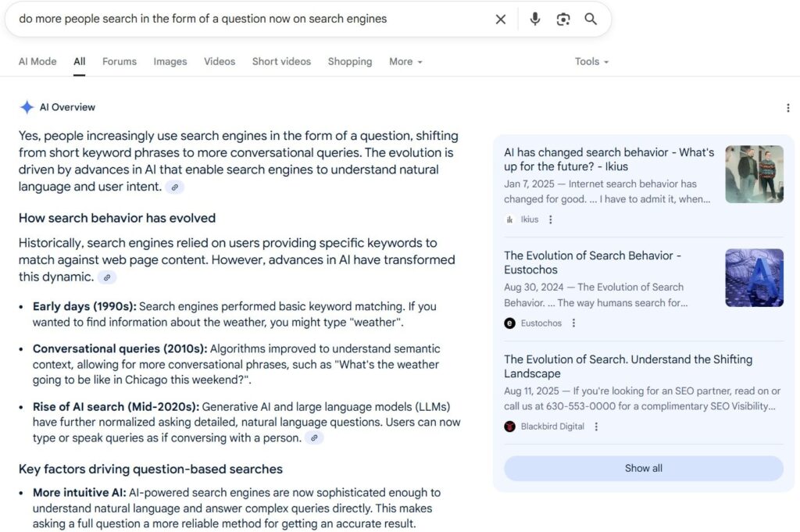This screenshot has height=532, width=800.
Task: Switch to the AI Mode tab
Action: pos(37,62)
